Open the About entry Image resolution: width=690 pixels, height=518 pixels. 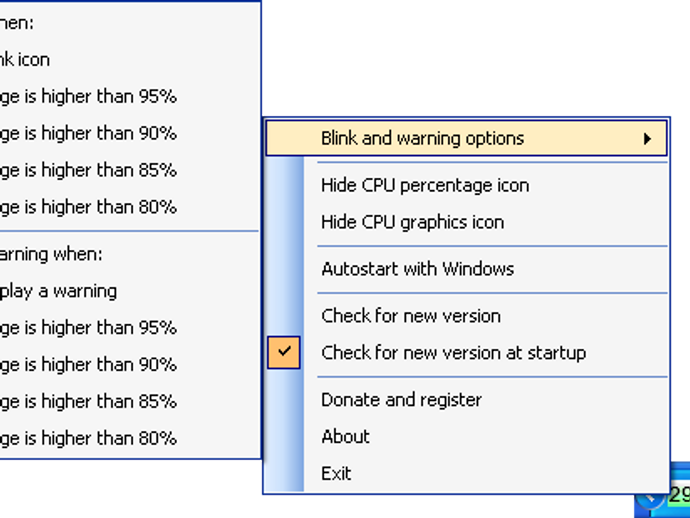click(346, 436)
